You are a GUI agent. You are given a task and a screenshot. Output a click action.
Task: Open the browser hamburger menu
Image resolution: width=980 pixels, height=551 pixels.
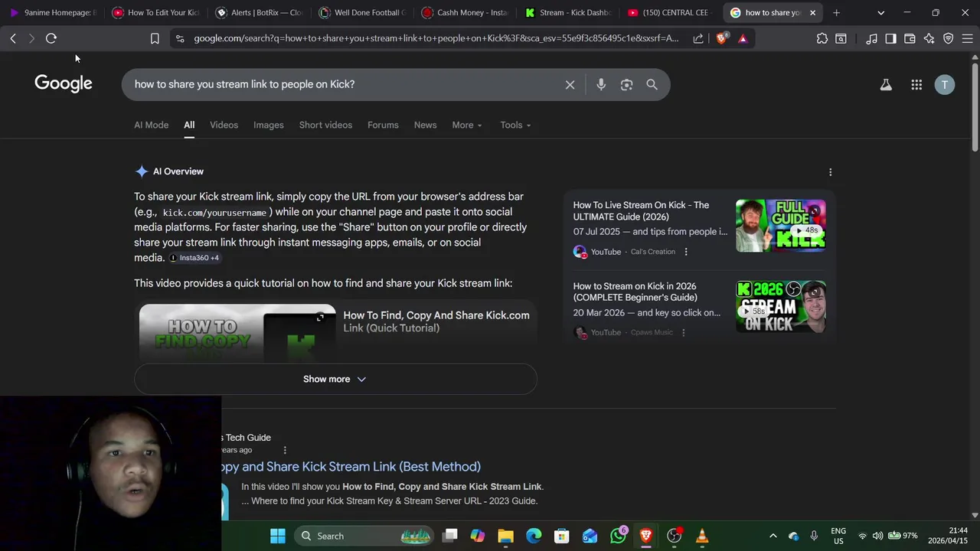tap(967, 38)
